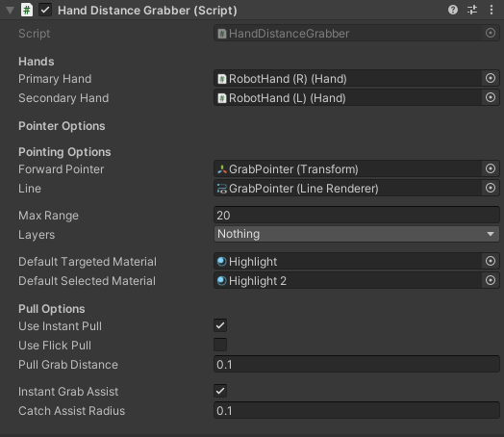Click the Line field object picker circle
The image size is (504, 437).
(491, 188)
